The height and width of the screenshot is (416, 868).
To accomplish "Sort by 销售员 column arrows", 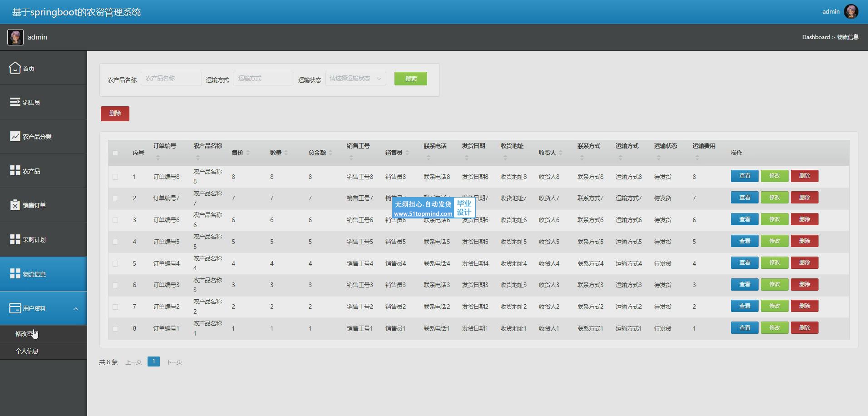I will (407, 153).
